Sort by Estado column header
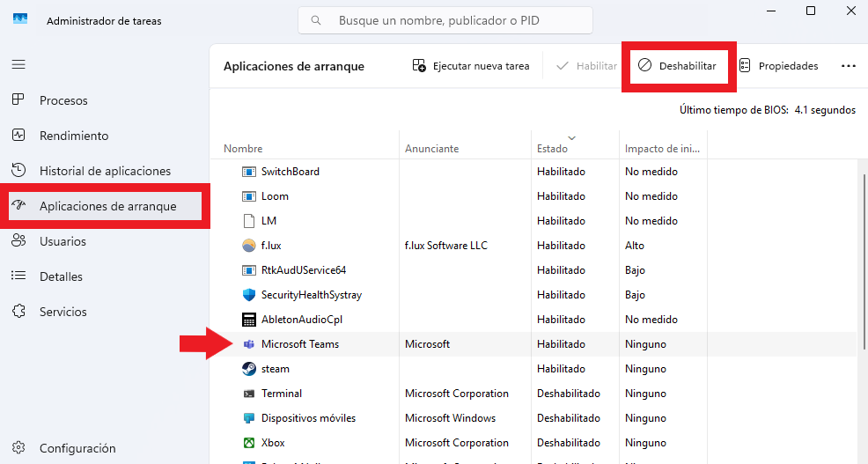 [x=552, y=149]
